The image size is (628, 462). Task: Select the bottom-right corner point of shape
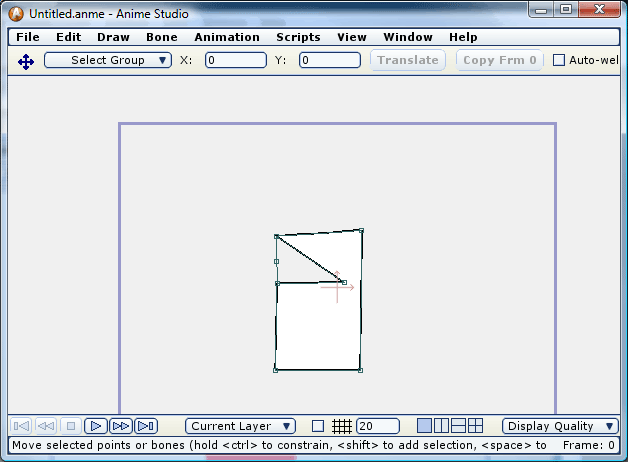(x=360, y=370)
